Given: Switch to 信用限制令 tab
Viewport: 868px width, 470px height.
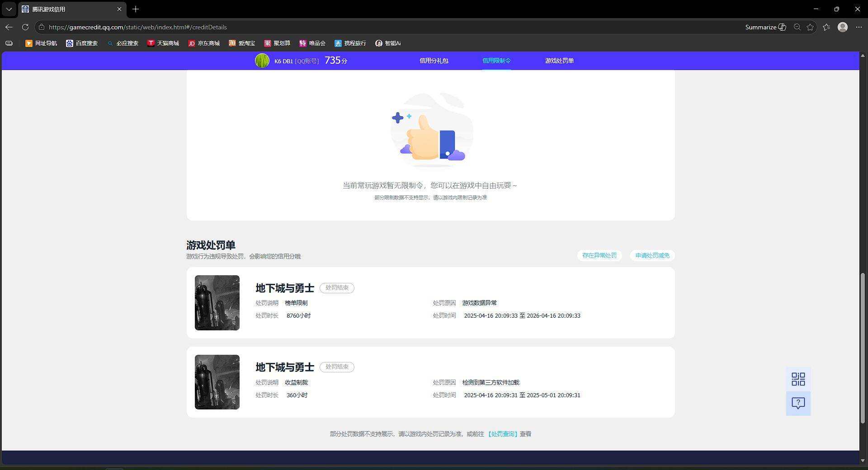Looking at the screenshot, I should tap(496, 61).
